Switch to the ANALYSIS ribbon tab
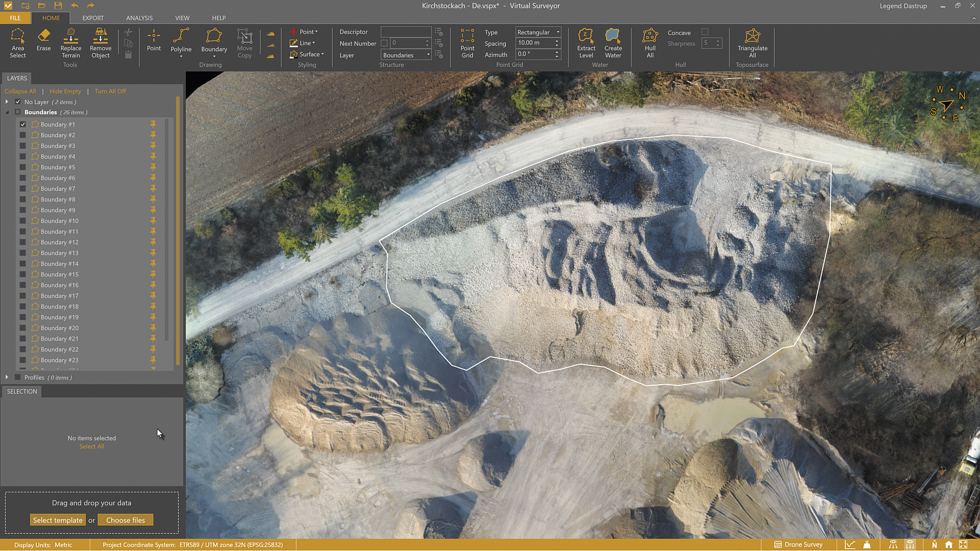This screenshot has width=980, height=551. click(x=139, y=18)
